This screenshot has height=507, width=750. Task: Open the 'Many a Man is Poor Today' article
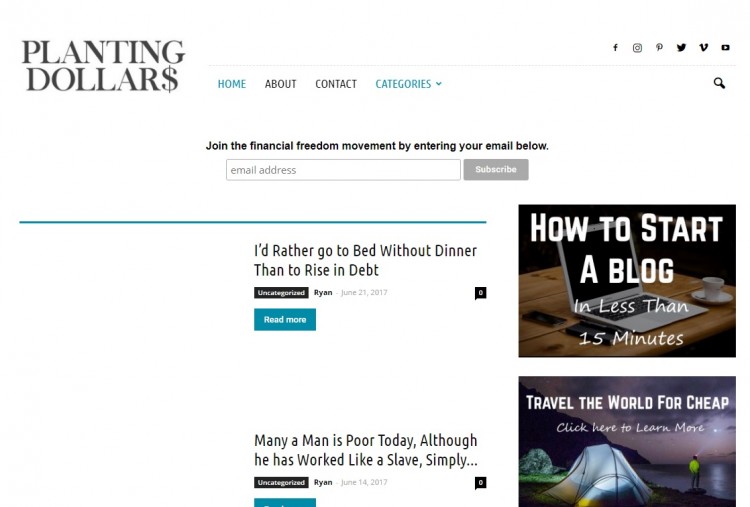pyautogui.click(x=366, y=450)
